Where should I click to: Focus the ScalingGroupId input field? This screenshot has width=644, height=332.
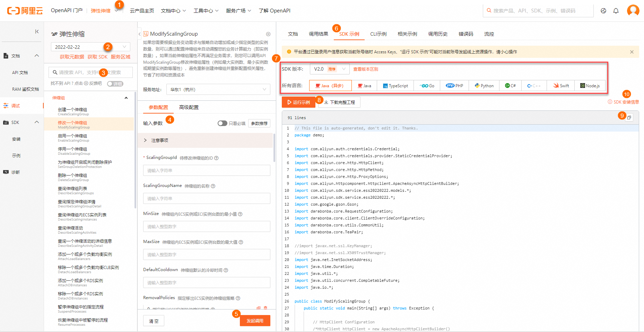pos(207,170)
